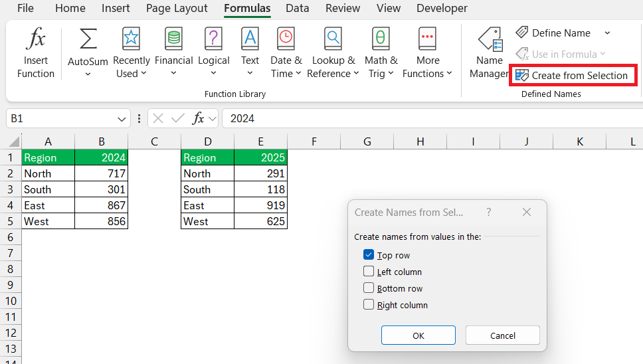This screenshot has height=364, width=643.
Task: Expand the More Functions chevron
Action: 449,73
